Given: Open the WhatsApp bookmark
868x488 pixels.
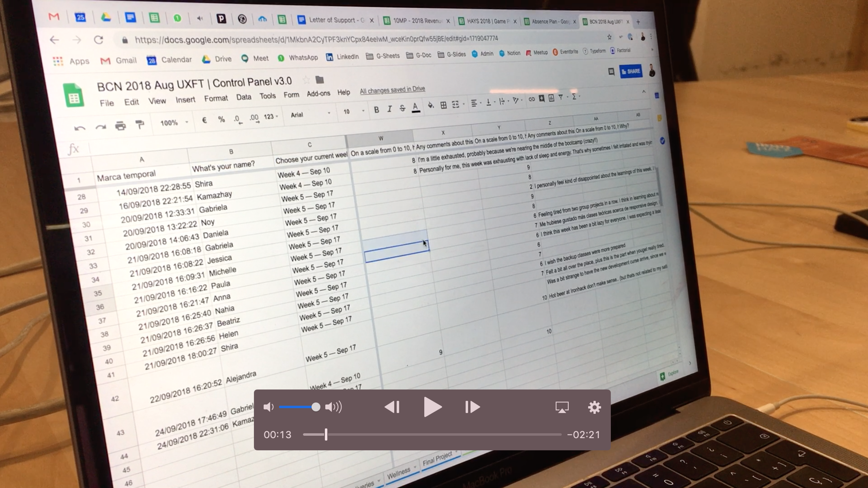Looking at the screenshot, I should tap(298, 58).
